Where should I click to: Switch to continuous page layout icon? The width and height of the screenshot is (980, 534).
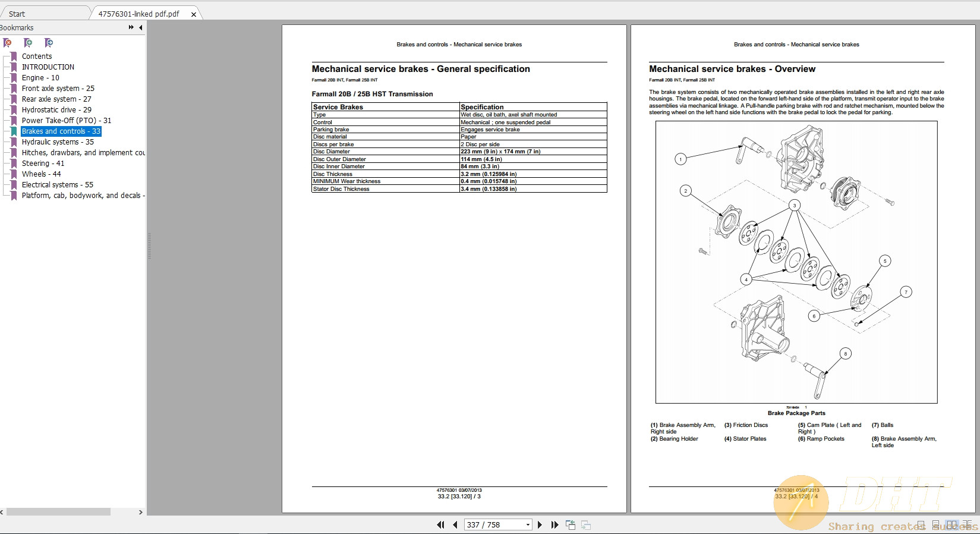pyautogui.click(x=936, y=525)
